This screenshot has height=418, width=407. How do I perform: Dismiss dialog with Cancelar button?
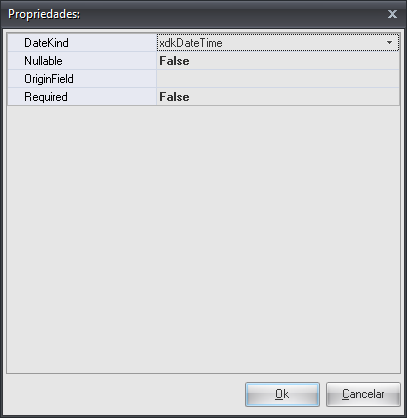[363, 394]
